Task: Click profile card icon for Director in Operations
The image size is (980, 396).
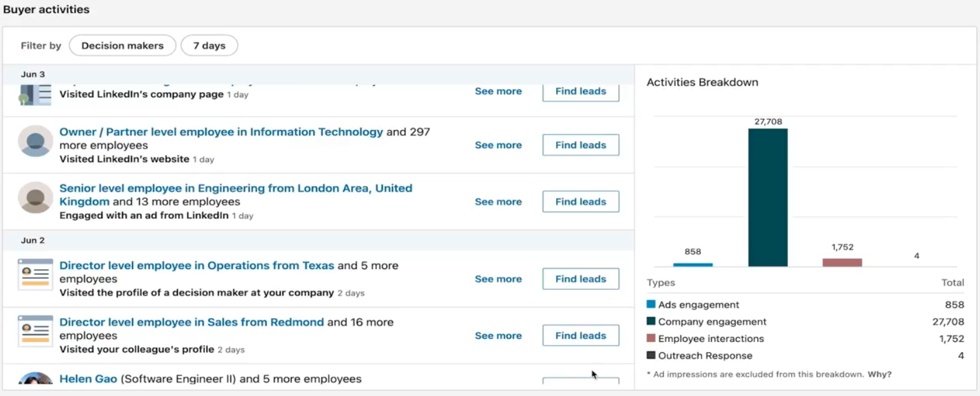Action: [35, 275]
